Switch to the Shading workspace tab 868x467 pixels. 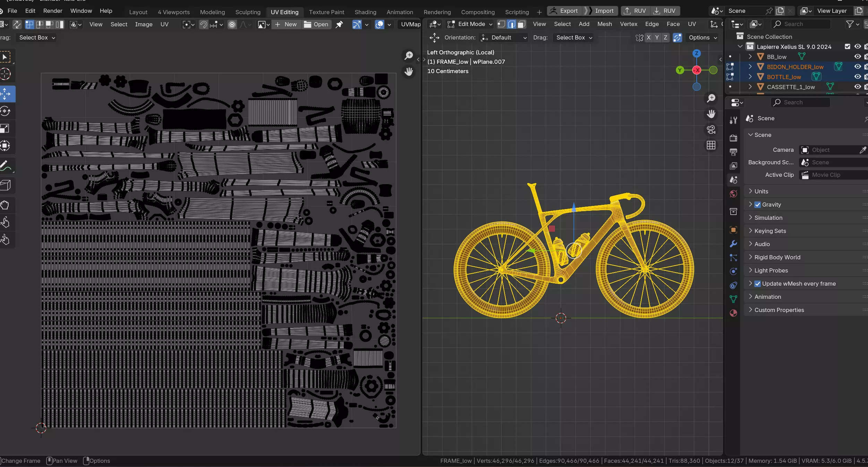pos(365,12)
